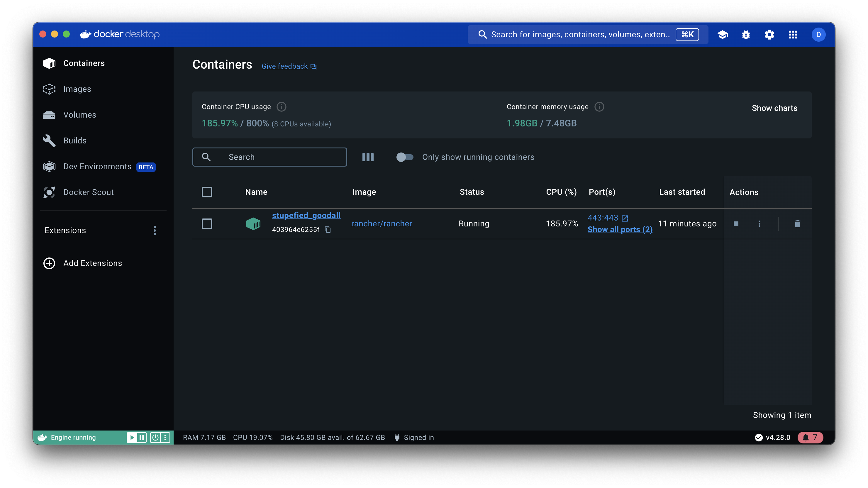Open the apps grid icon in header
Screen dimensions: 868x488
point(793,34)
